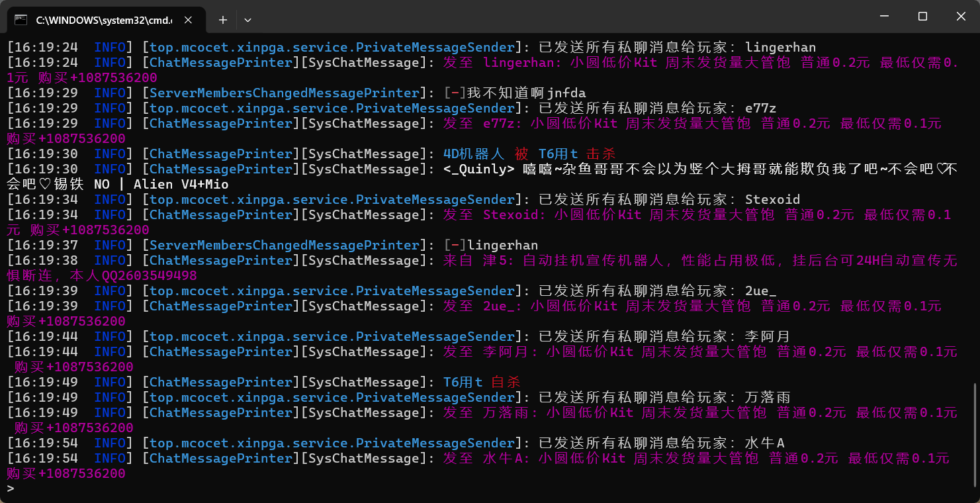Image resolution: width=980 pixels, height=503 pixels.
Task: Close the cmd.exe tab
Action: (189, 20)
